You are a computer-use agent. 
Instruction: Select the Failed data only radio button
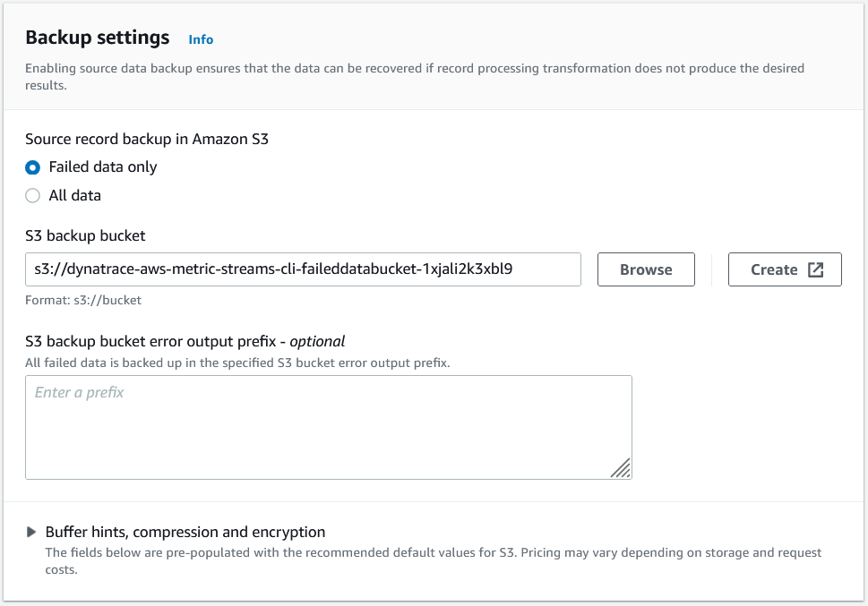coord(33,167)
